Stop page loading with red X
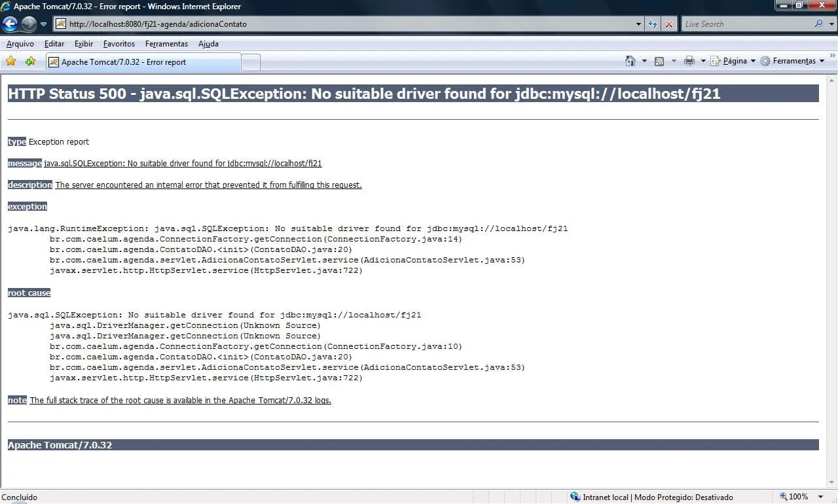838x504 pixels. point(668,24)
